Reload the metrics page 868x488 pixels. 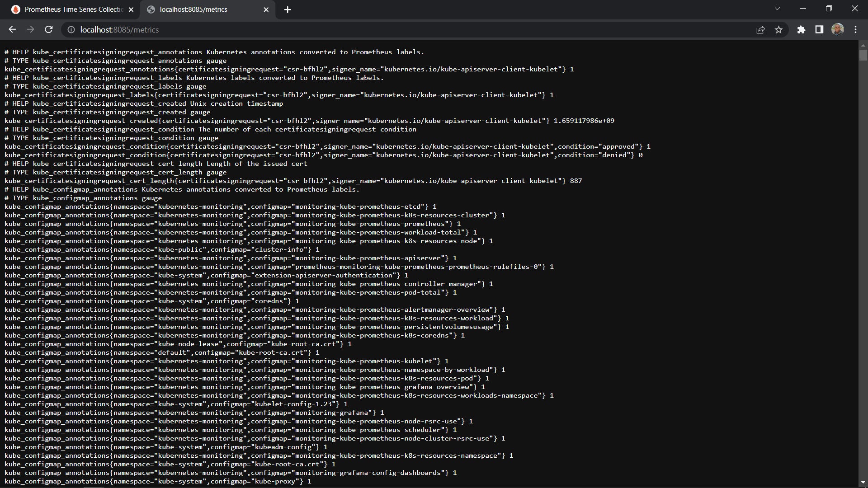point(49,29)
